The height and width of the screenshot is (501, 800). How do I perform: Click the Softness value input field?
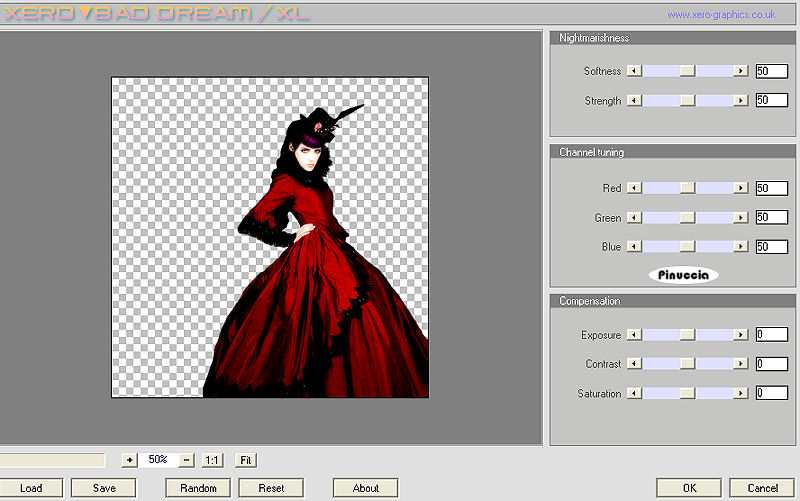[x=771, y=71]
